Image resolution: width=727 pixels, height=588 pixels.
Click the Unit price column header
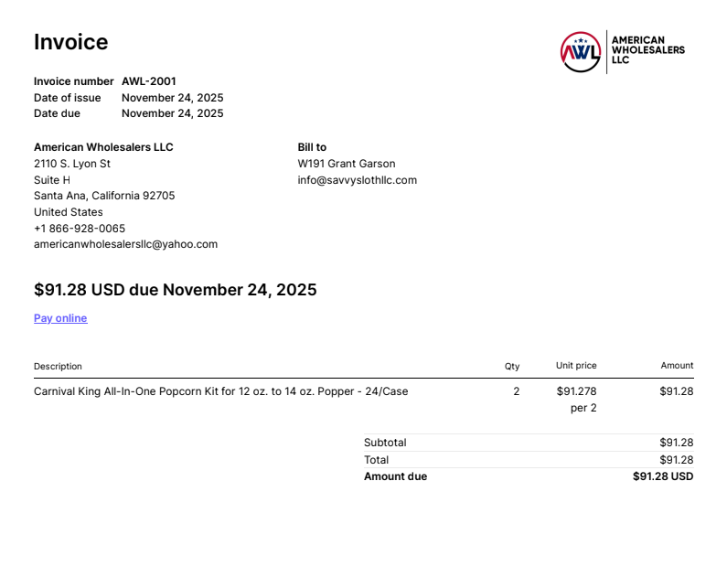tap(576, 366)
